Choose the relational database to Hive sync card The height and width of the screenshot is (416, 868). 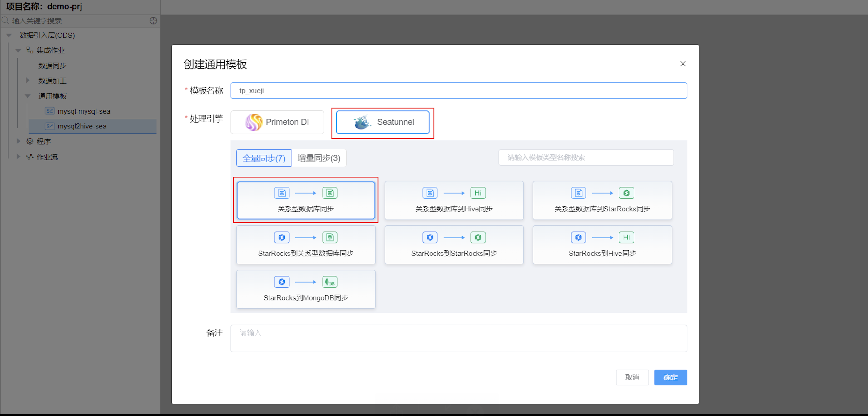point(454,201)
